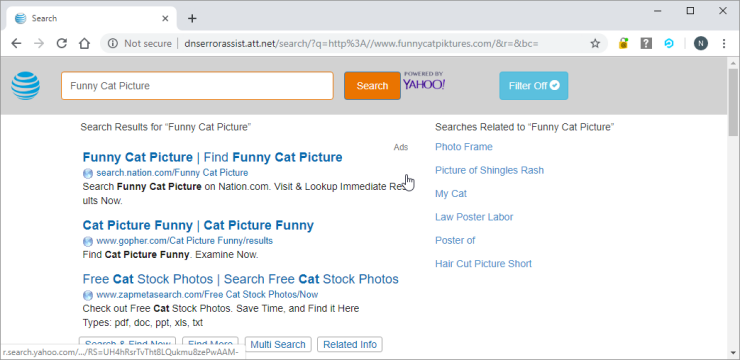The height and width of the screenshot is (360, 740).
Task: Click the Types: pdf, doc, ppt, xls, txt line
Action: (143, 323)
